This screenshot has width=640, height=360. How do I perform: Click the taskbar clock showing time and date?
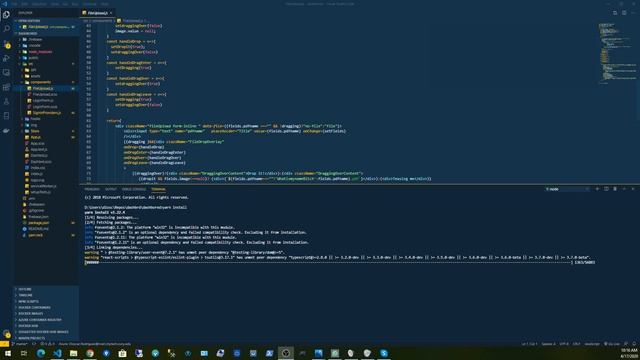click(629, 353)
